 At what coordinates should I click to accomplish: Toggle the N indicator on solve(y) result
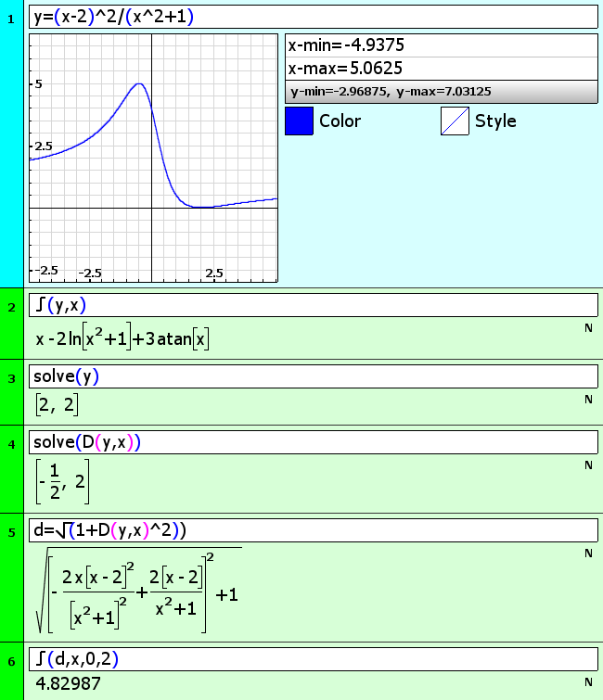pos(588,399)
